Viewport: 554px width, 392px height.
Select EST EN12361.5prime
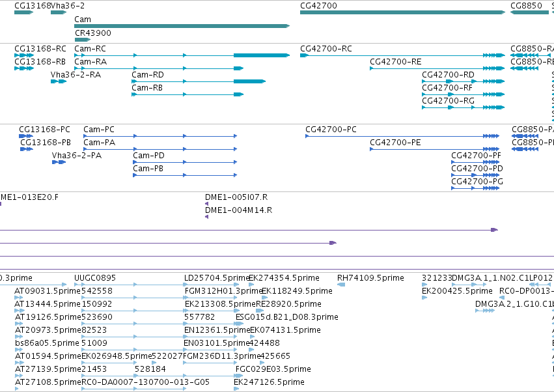tap(211, 337)
